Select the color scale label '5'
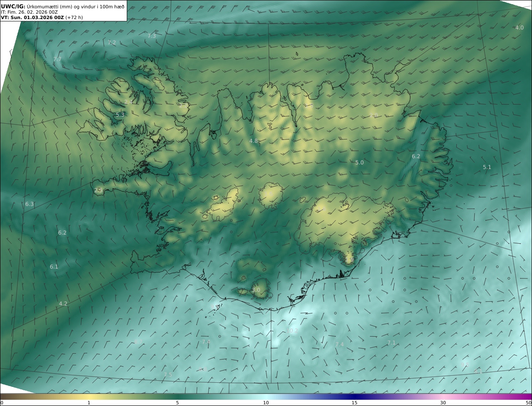This screenshot has width=532, height=406. tap(177, 403)
